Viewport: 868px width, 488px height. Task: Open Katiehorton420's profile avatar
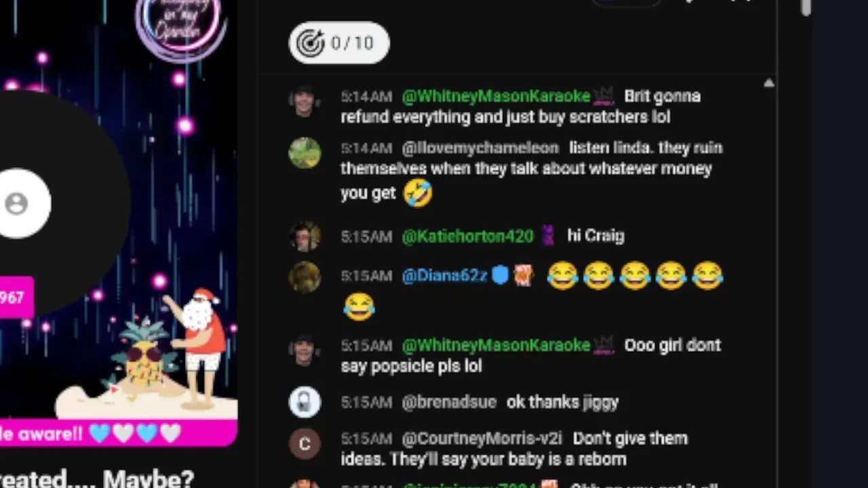pos(304,236)
